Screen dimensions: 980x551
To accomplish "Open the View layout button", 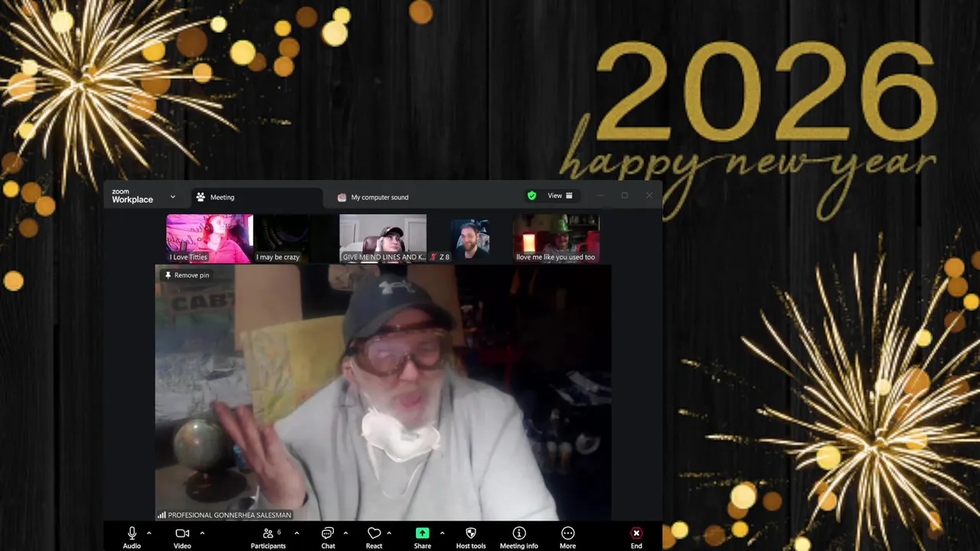I will 560,196.
